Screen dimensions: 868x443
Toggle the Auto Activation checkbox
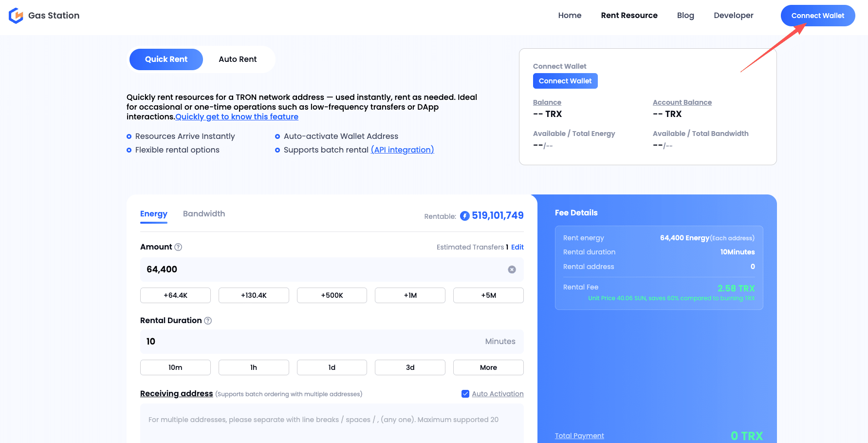coord(465,394)
